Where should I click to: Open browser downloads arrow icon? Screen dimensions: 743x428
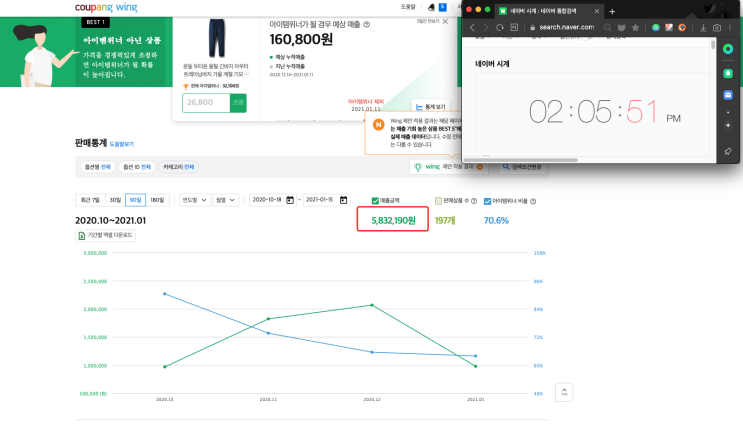703,27
